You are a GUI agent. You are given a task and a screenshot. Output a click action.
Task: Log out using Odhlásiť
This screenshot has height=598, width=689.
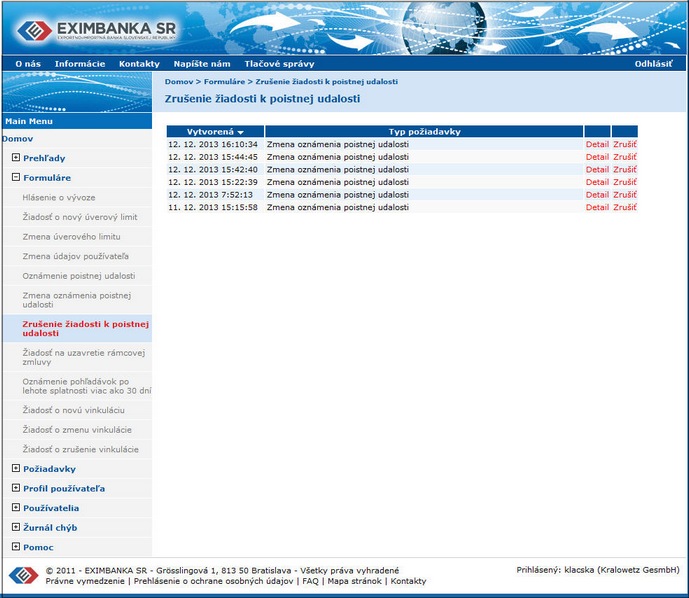coord(653,64)
